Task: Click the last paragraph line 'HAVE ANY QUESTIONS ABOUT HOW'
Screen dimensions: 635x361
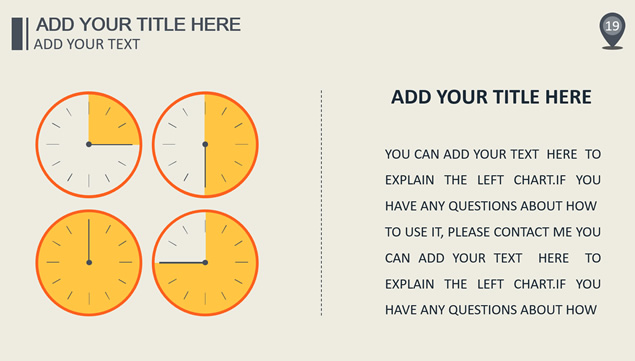Action: coord(491,310)
